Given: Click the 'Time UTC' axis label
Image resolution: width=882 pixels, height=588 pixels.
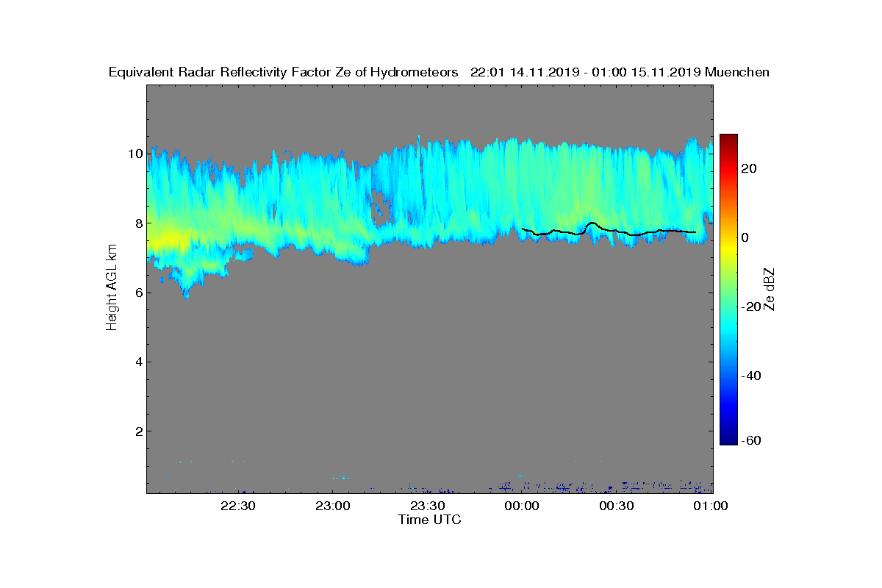Looking at the screenshot, I should (x=430, y=520).
